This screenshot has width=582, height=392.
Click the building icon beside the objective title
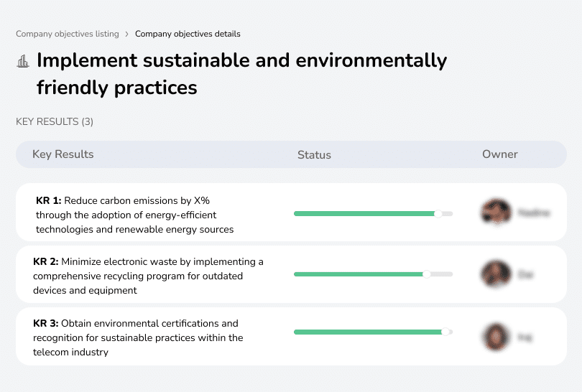point(23,61)
